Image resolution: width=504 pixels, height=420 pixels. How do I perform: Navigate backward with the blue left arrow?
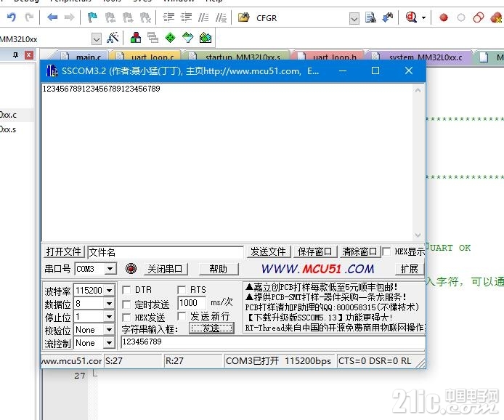tap(52, 17)
